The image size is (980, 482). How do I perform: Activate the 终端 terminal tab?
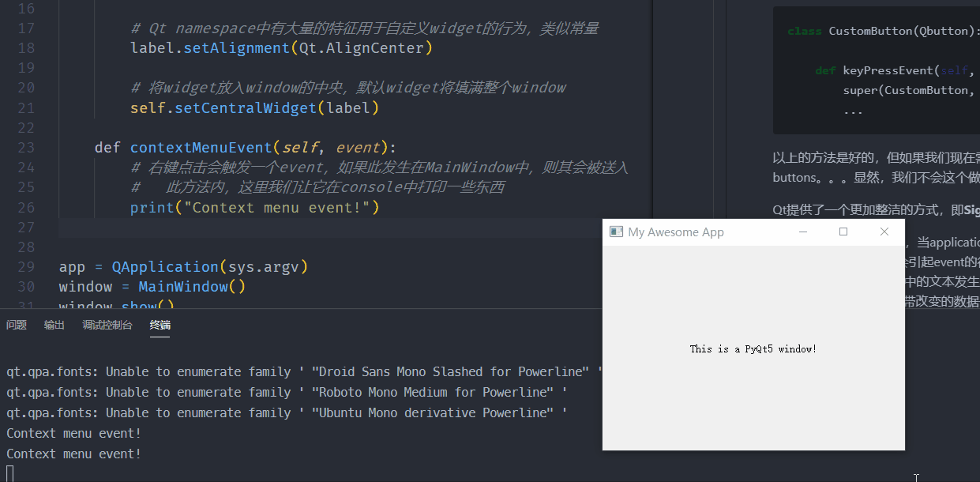click(160, 325)
